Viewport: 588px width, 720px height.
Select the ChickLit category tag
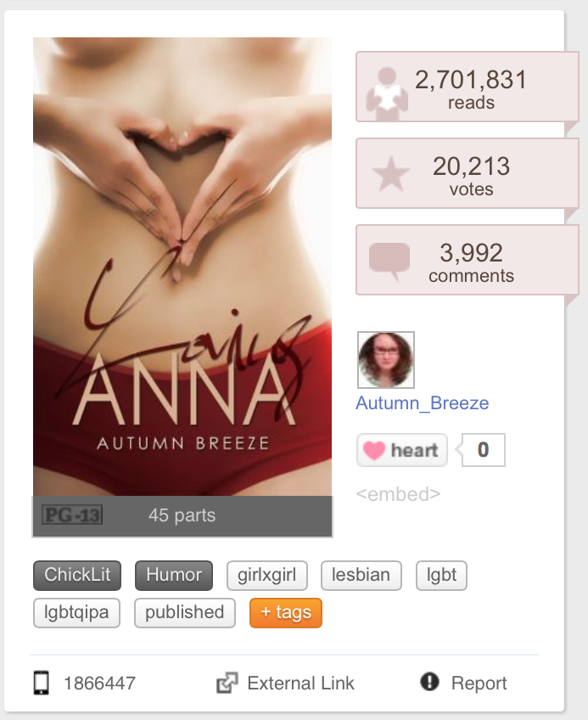point(77,575)
